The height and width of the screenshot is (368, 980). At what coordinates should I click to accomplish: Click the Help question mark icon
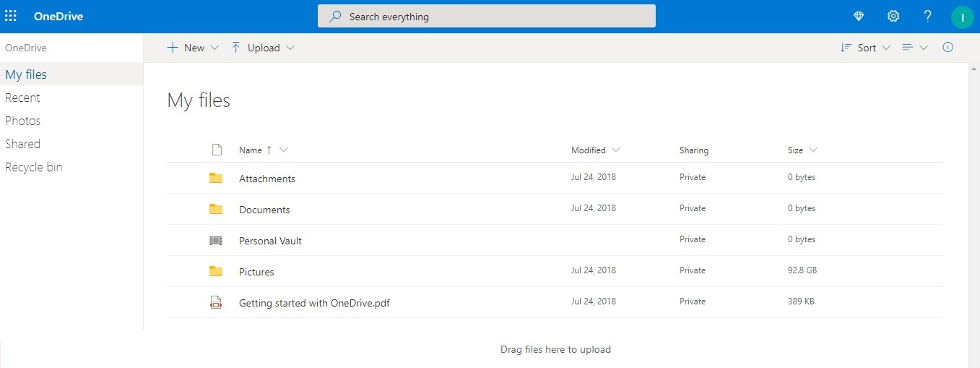(x=928, y=16)
